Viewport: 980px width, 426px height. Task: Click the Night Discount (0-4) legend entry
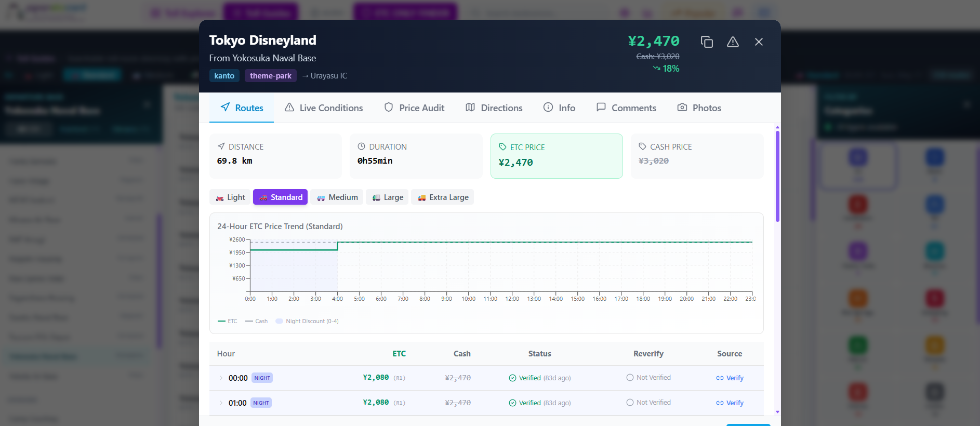click(307, 321)
